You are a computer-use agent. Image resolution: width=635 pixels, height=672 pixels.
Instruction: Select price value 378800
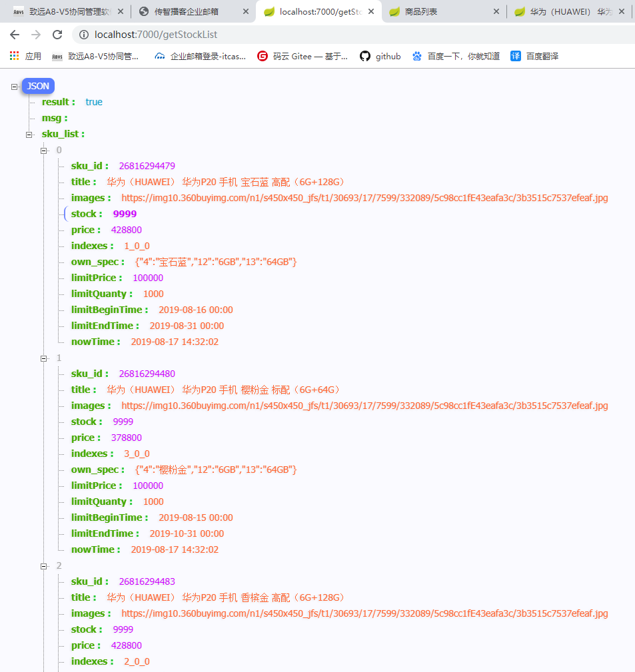tap(127, 438)
